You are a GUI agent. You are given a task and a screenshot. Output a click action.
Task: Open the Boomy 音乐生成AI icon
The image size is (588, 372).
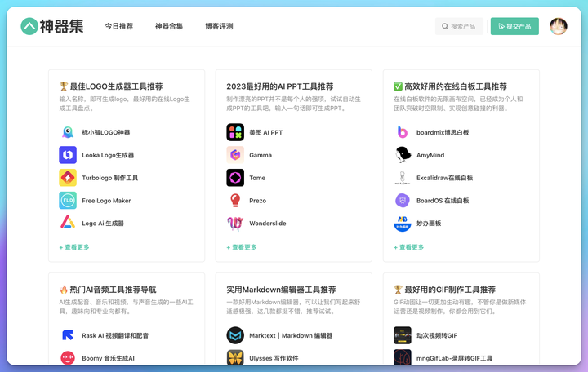point(68,358)
